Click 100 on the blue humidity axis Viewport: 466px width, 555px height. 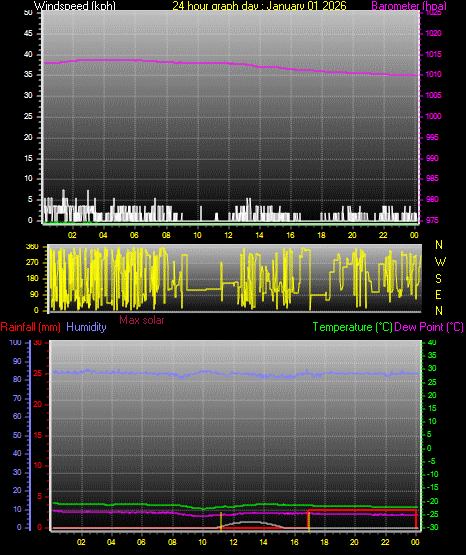(x=16, y=343)
